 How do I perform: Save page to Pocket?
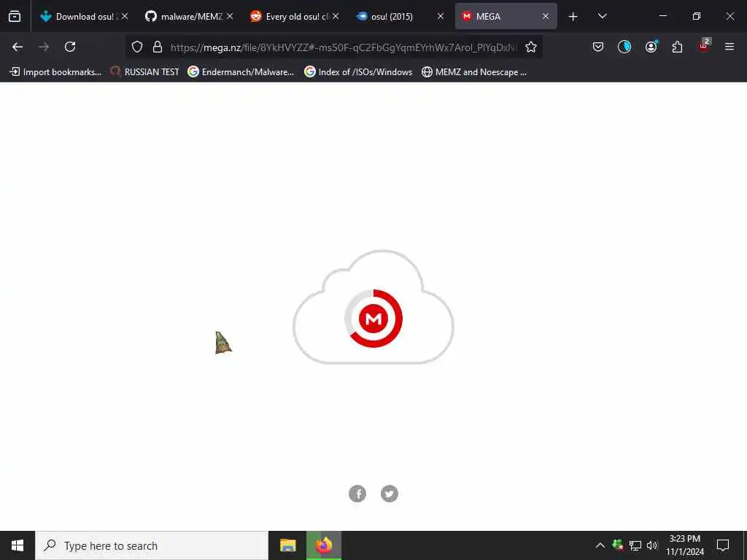[598, 47]
